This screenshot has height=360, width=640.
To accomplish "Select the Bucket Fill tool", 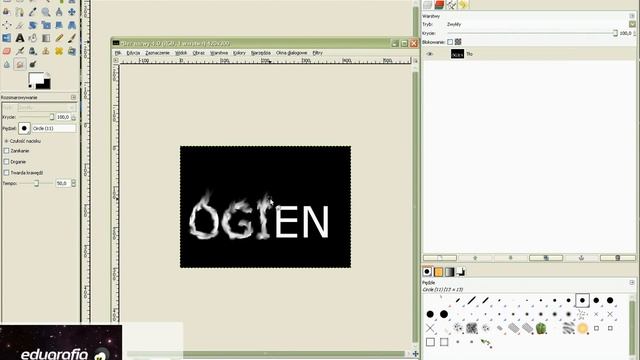I will (x=33, y=38).
